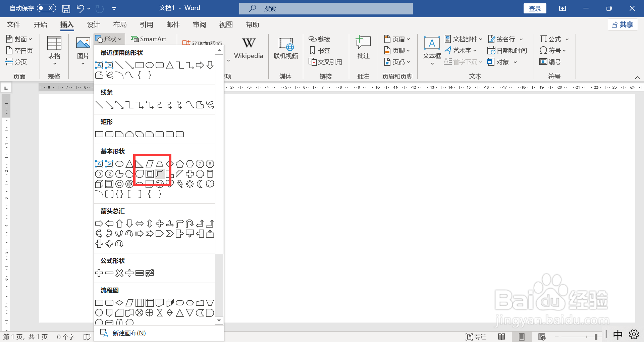Choose the plus sign equation shape

click(x=99, y=273)
